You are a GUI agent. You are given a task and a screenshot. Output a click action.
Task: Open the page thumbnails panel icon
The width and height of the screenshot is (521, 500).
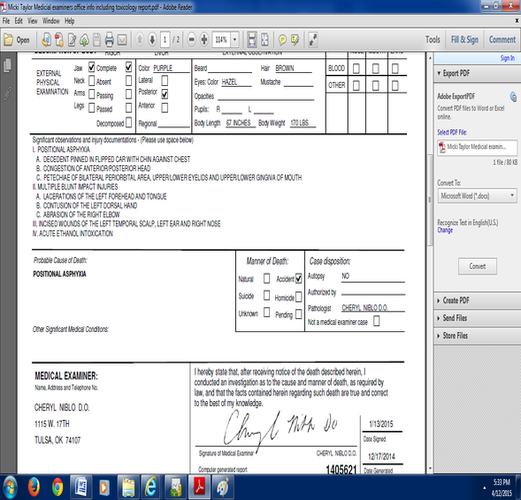coord(7,65)
